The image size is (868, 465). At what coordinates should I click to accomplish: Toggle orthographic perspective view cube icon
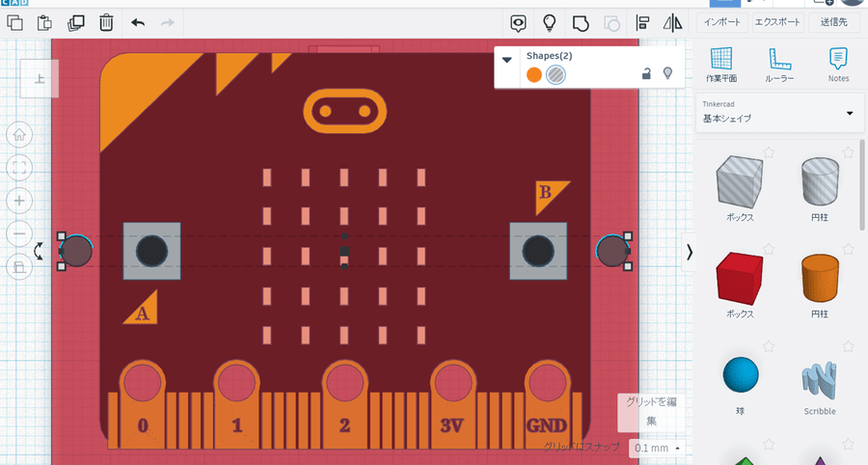(x=19, y=267)
